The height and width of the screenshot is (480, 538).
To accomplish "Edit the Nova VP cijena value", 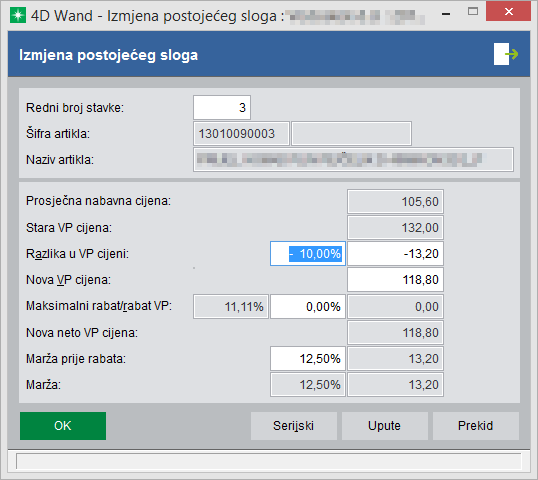I will [395, 280].
